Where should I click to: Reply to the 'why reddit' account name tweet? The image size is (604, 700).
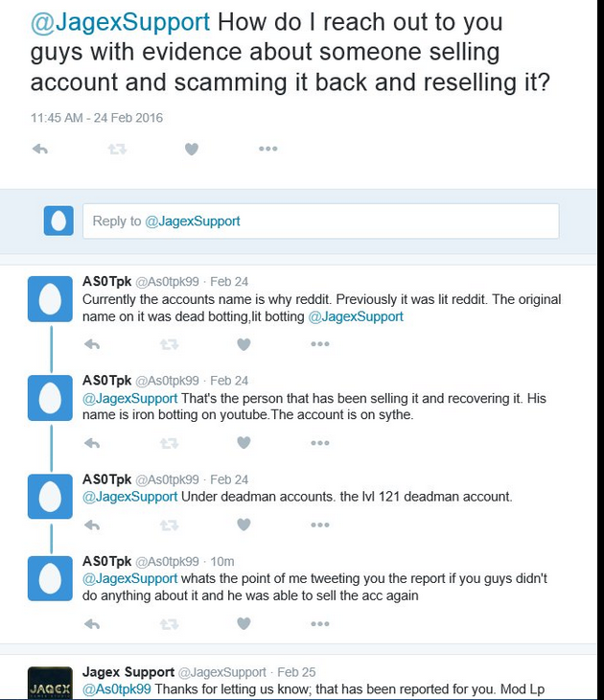(x=92, y=344)
